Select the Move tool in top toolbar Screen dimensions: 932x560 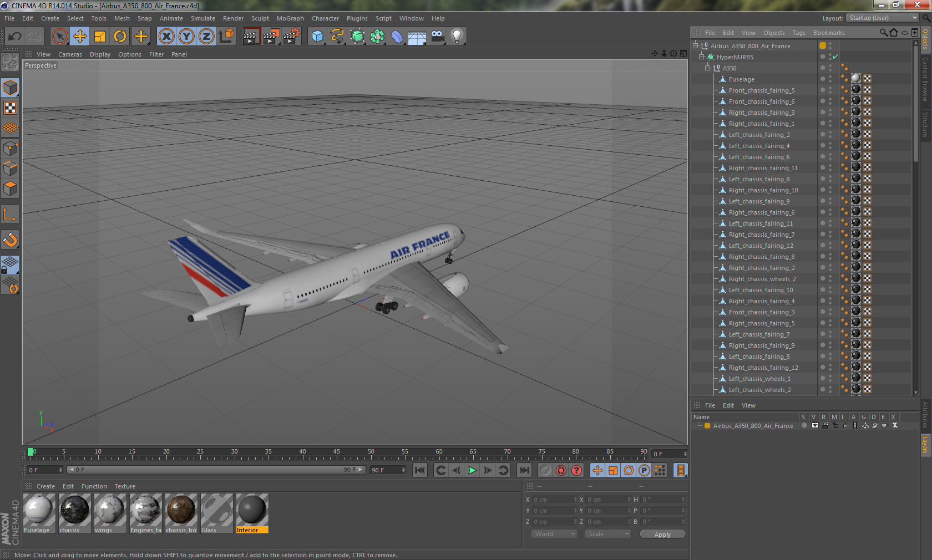(x=80, y=37)
